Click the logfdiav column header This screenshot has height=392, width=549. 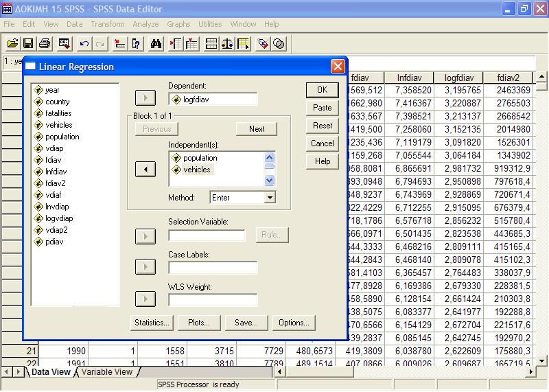[458, 78]
